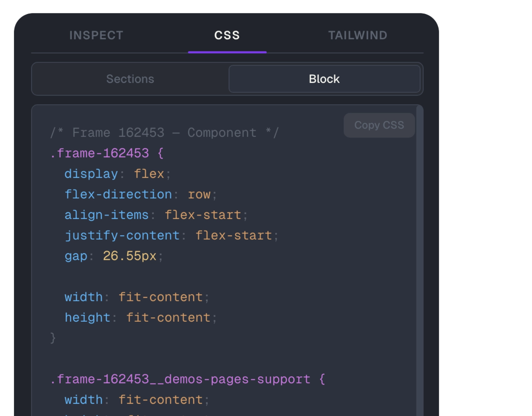
Task: Select the CSS tab
Action: pos(226,35)
